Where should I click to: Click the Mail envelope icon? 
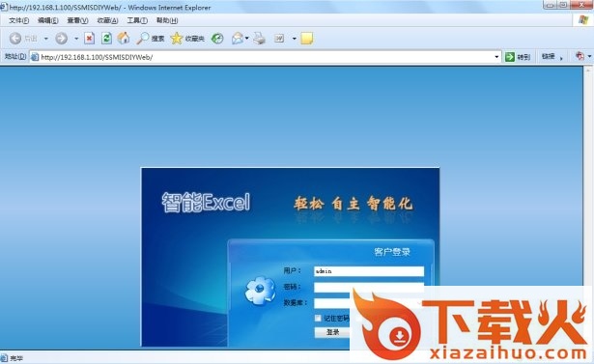click(238, 39)
